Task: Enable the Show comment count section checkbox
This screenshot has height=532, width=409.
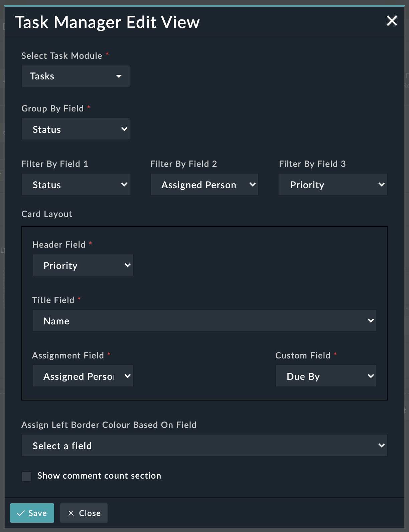Action: (x=27, y=476)
